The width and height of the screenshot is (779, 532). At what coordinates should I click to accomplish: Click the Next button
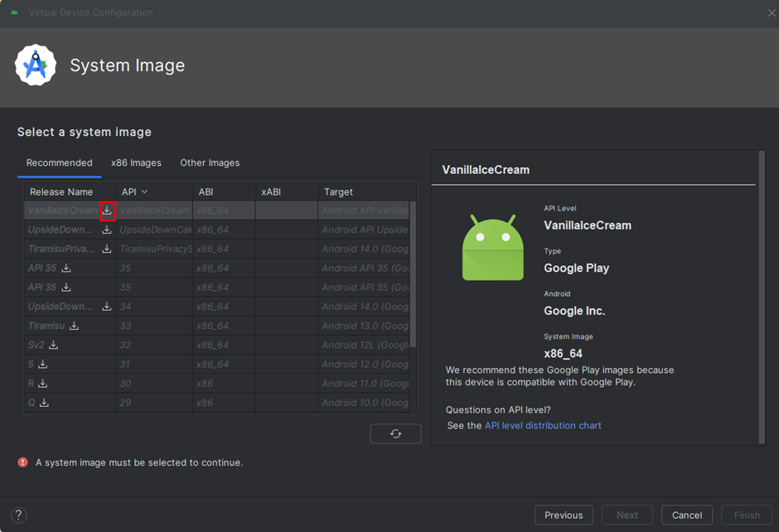627,515
